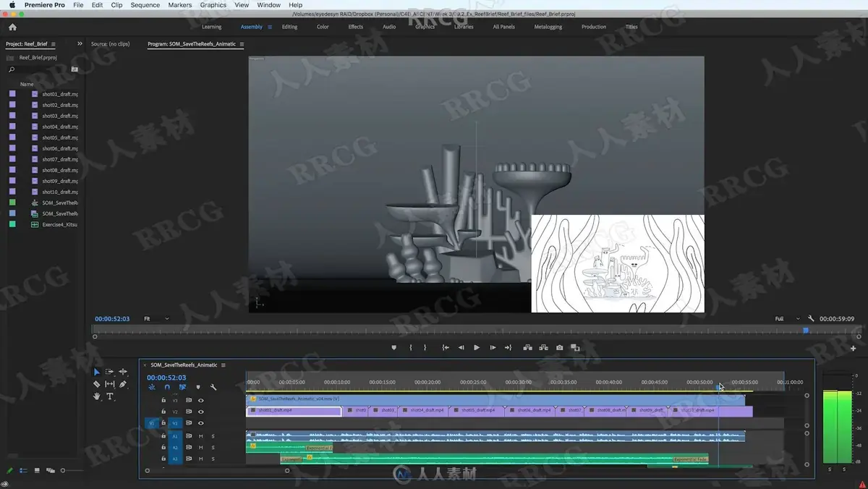Open Program monitor panel menu
The image size is (868, 489).
(242, 44)
